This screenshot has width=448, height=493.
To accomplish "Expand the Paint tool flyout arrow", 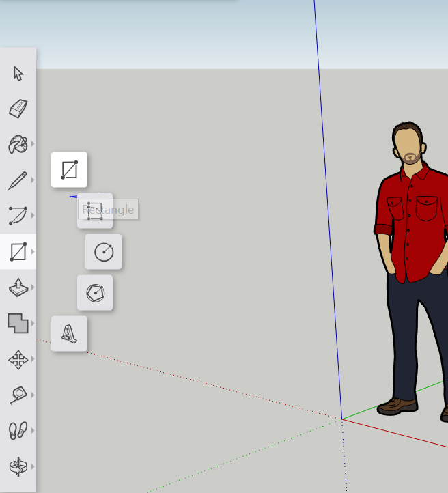I will coord(33,145).
